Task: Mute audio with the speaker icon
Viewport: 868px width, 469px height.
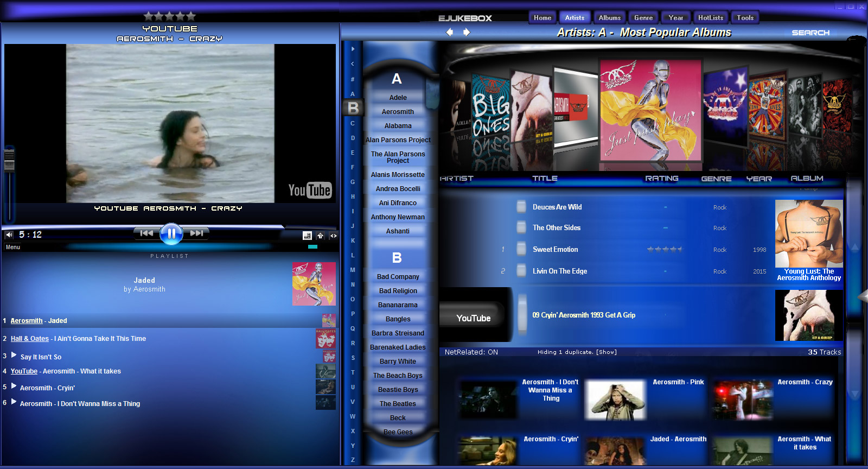Action: tap(9, 235)
